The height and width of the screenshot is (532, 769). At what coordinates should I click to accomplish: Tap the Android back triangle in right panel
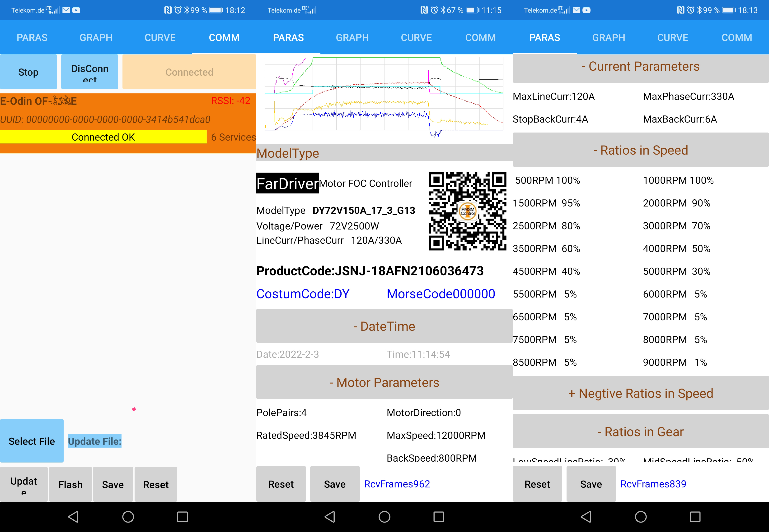coord(586,517)
